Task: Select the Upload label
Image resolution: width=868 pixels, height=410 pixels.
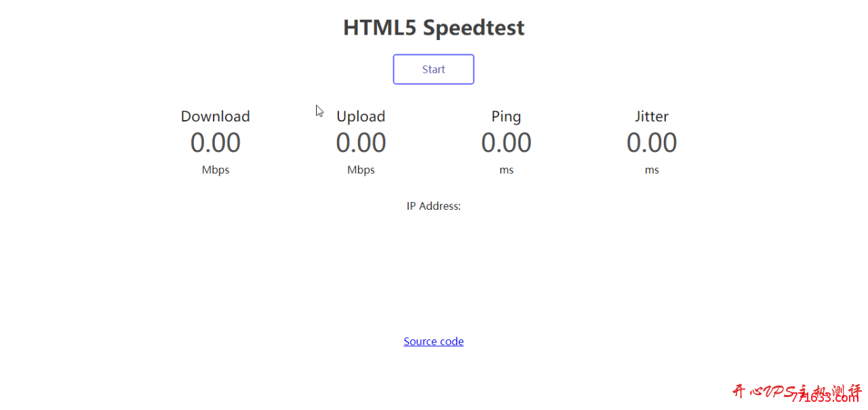Action: point(361,117)
